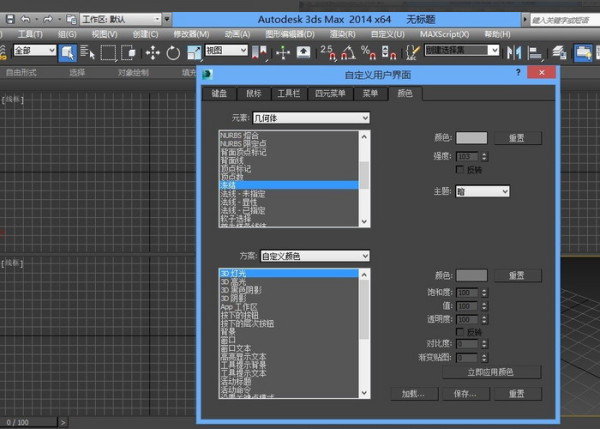Toggle Keyboard Shortcut Override icon

point(303,52)
